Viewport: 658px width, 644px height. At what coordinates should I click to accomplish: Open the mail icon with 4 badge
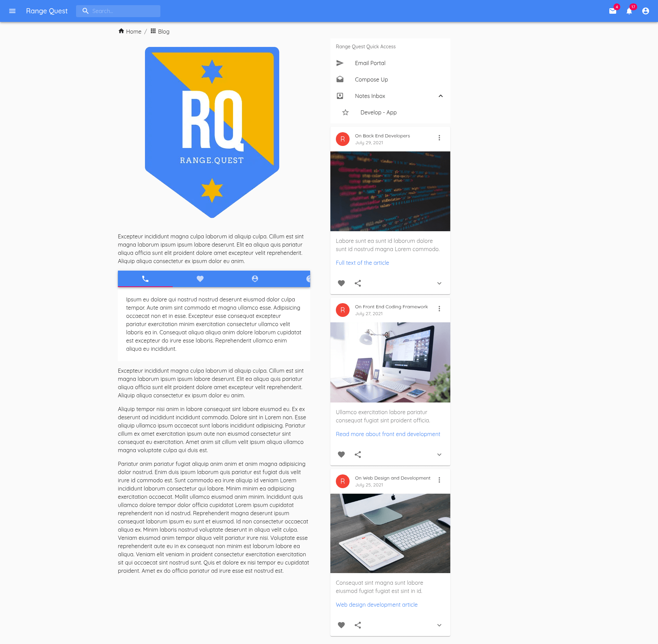(613, 11)
